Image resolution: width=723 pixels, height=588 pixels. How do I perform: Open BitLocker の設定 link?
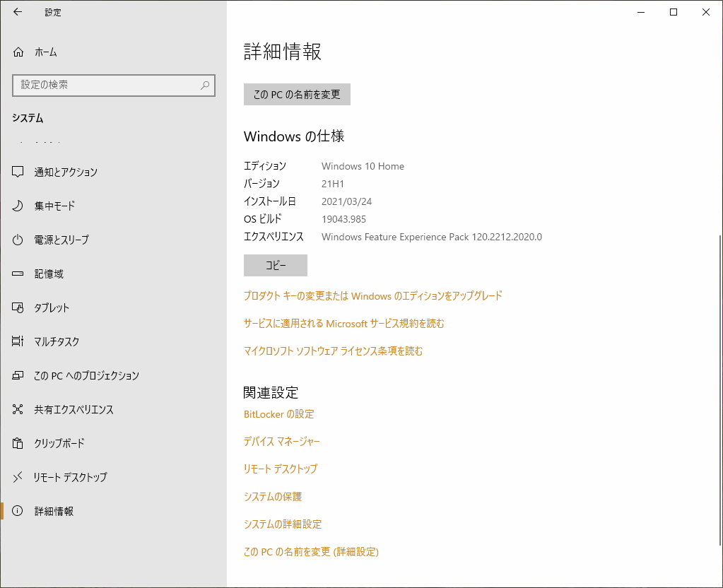coord(278,414)
